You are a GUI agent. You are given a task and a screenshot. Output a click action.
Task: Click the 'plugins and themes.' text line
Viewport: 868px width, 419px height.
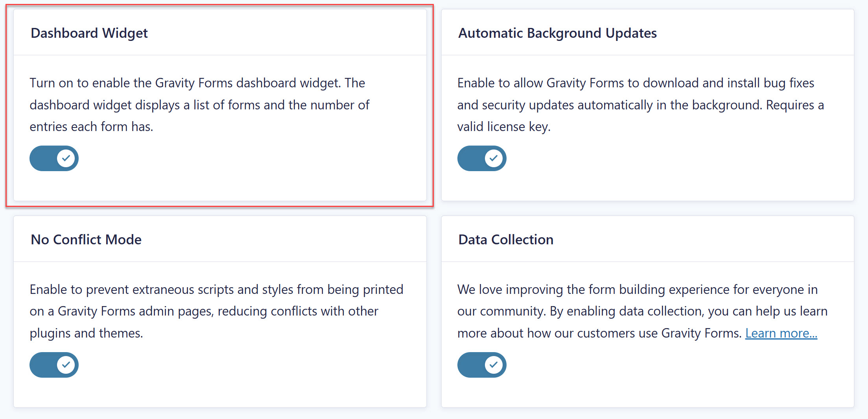pos(86,333)
